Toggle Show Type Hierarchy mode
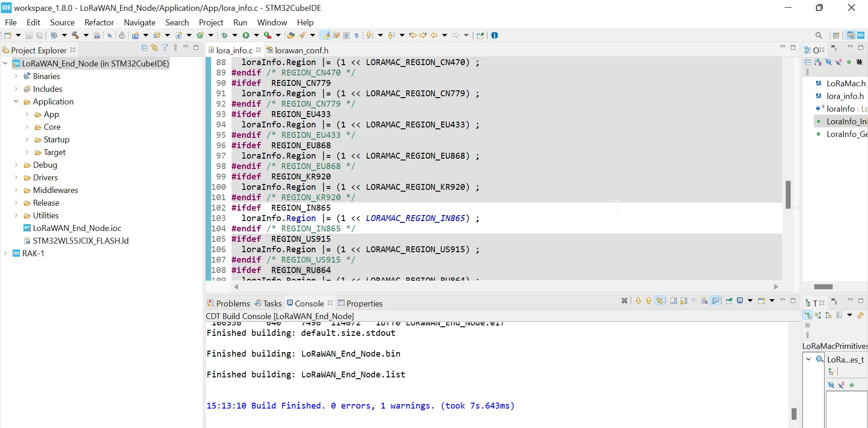This screenshot has height=428, width=868. [808, 315]
